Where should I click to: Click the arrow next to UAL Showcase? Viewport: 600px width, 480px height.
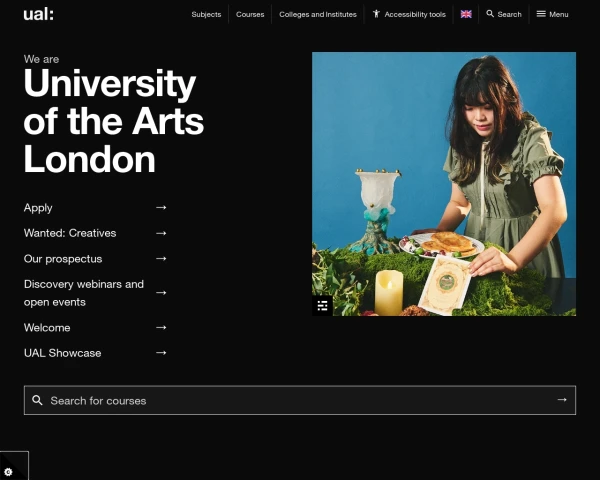(161, 352)
